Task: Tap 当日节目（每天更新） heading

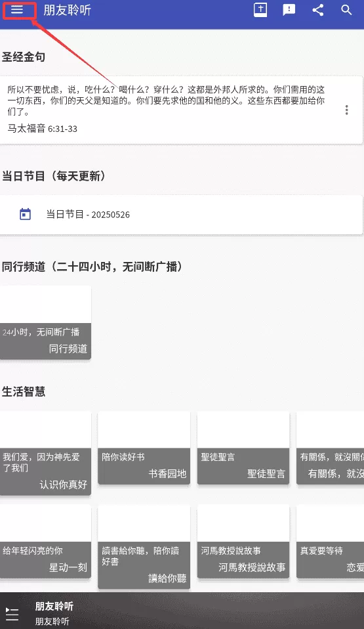Action: coord(54,176)
